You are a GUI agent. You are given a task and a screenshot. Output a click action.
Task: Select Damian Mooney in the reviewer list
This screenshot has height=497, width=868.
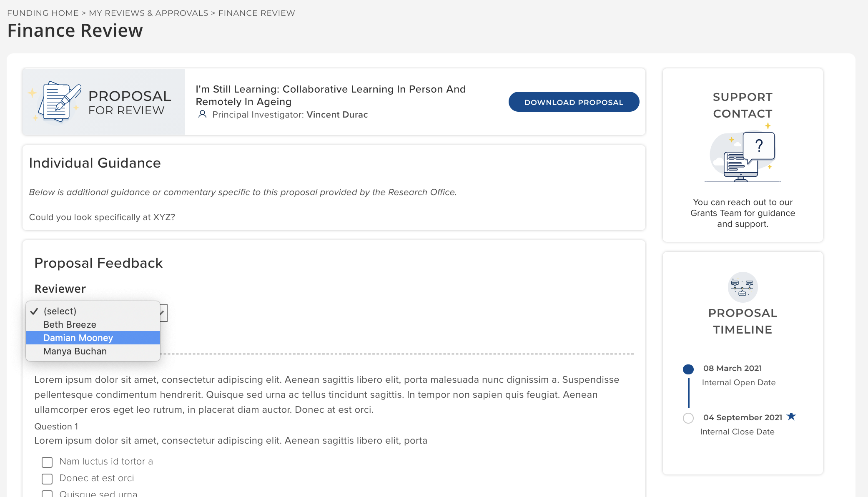(78, 338)
